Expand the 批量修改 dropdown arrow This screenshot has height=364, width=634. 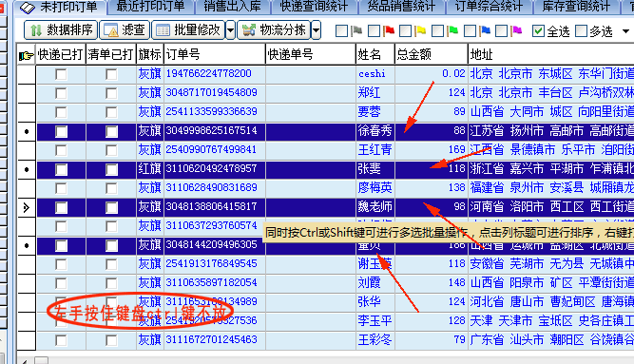(x=230, y=30)
